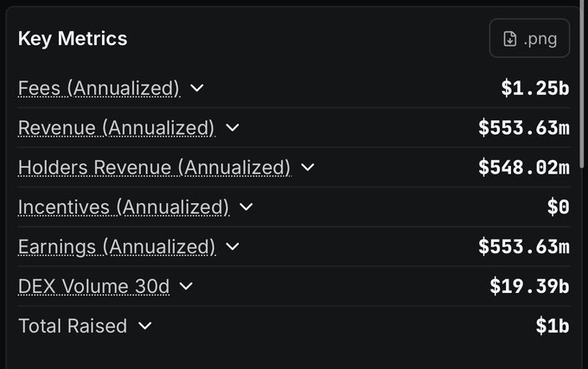Viewport: 588px width, 369px height.
Task: Click the download icon in the .png button
Action: click(510, 39)
